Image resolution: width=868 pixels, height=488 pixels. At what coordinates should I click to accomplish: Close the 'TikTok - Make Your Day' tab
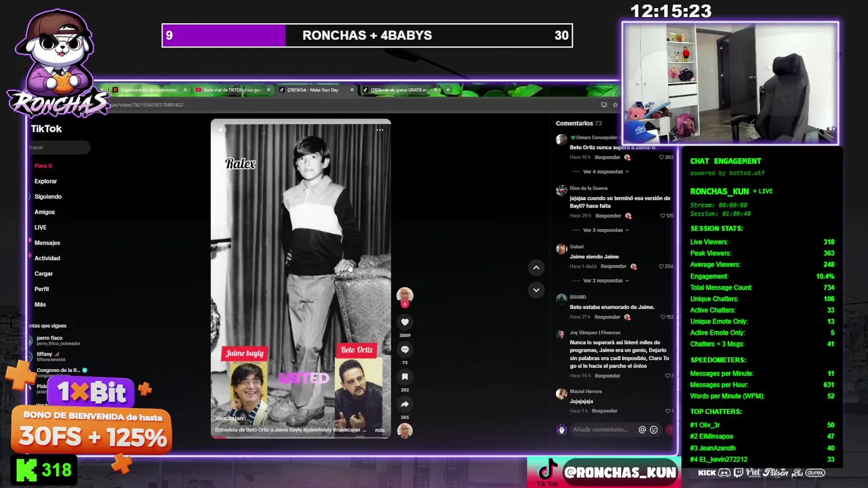(352, 89)
